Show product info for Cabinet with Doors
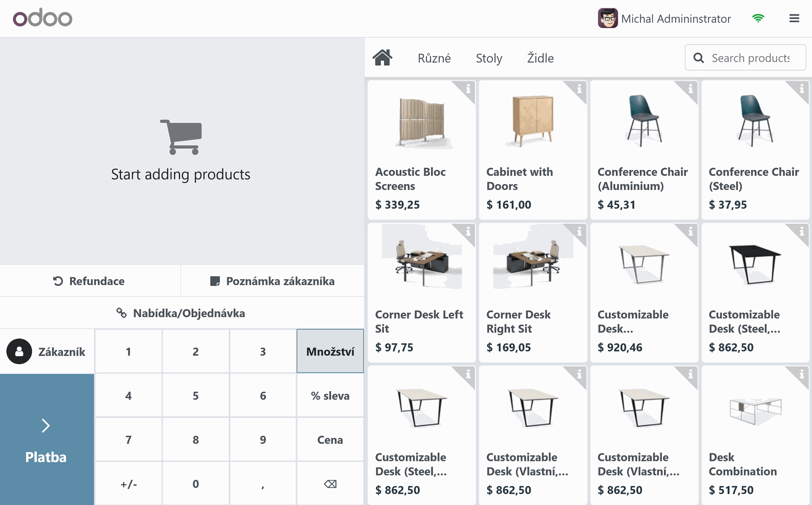The image size is (812, 505). click(x=579, y=89)
